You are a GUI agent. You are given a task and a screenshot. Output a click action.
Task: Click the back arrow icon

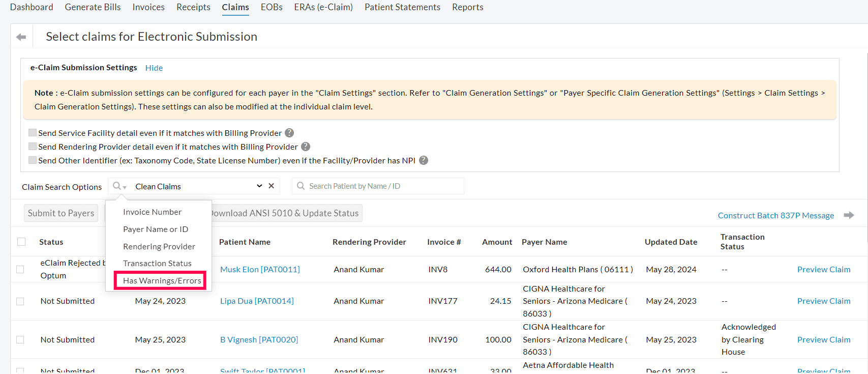click(21, 37)
